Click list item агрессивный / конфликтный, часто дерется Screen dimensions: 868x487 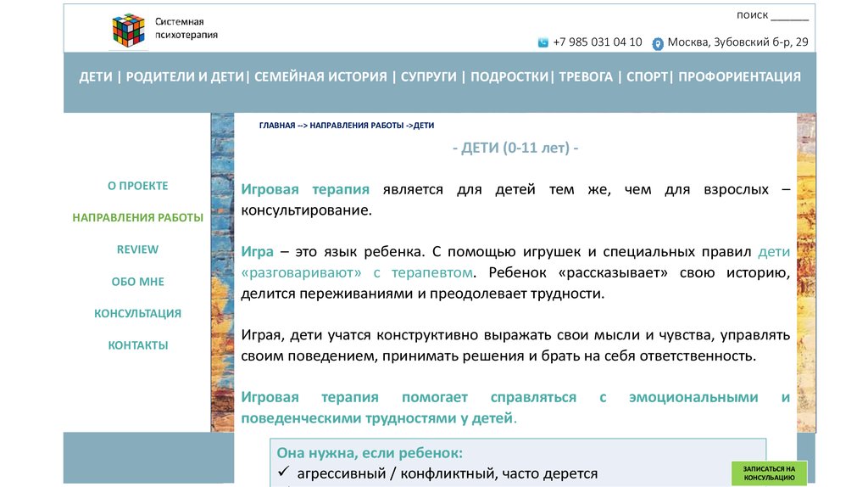[448, 473]
